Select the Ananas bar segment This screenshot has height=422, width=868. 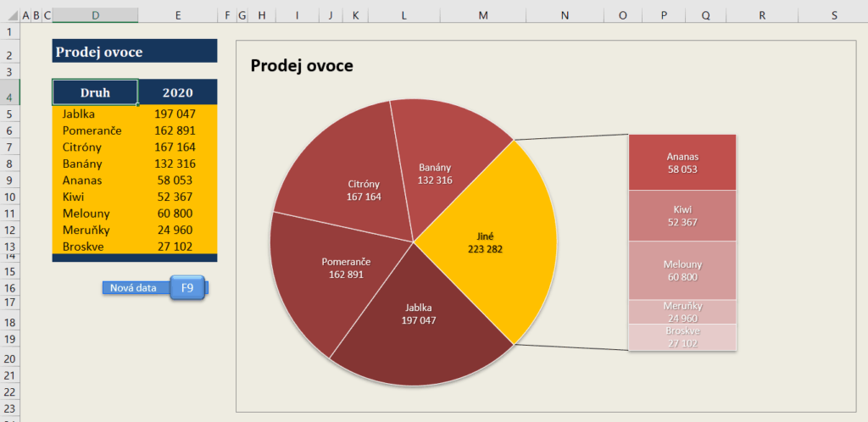682,163
